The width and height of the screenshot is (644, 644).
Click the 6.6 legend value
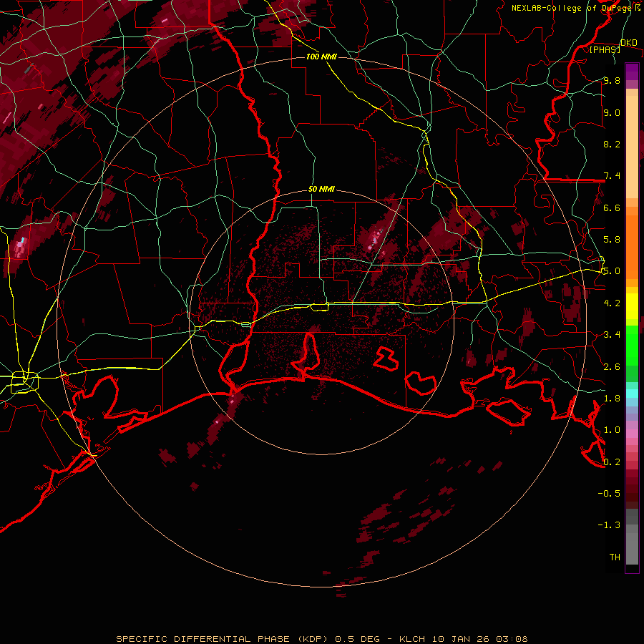click(612, 208)
